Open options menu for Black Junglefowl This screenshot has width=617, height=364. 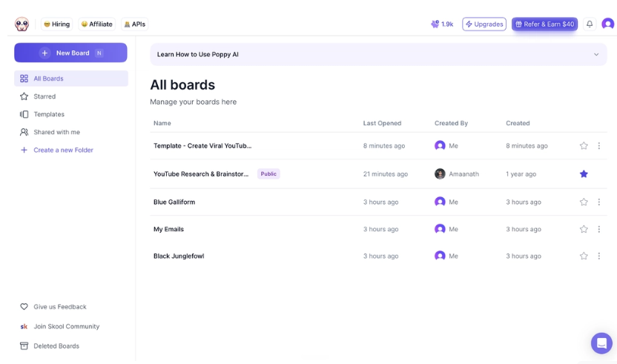(599, 256)
